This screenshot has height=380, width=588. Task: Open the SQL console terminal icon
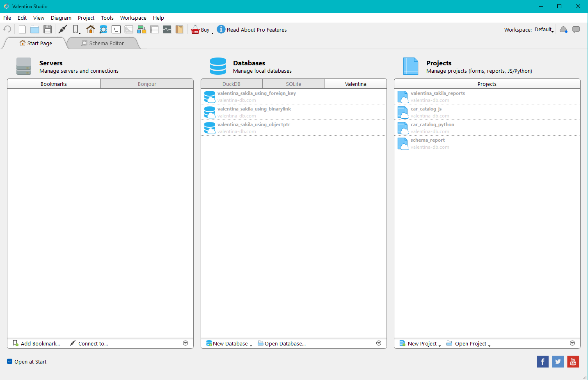point(116,29)
